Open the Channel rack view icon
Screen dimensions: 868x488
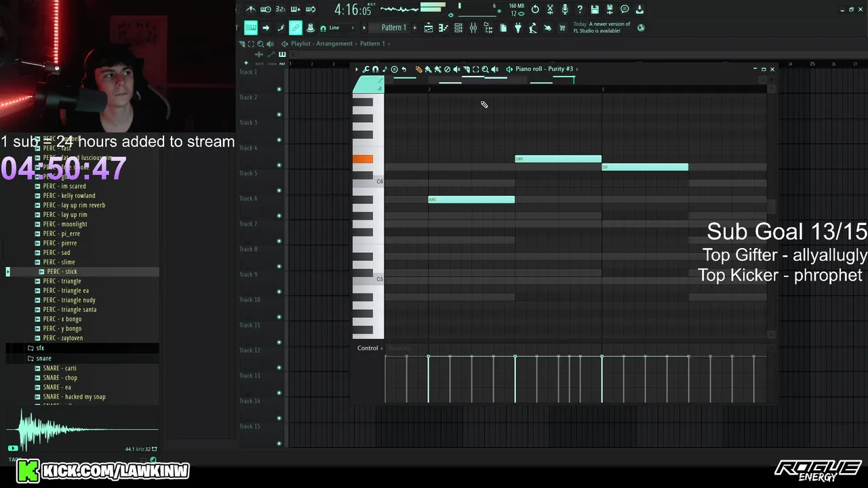(x=458, y=28)
